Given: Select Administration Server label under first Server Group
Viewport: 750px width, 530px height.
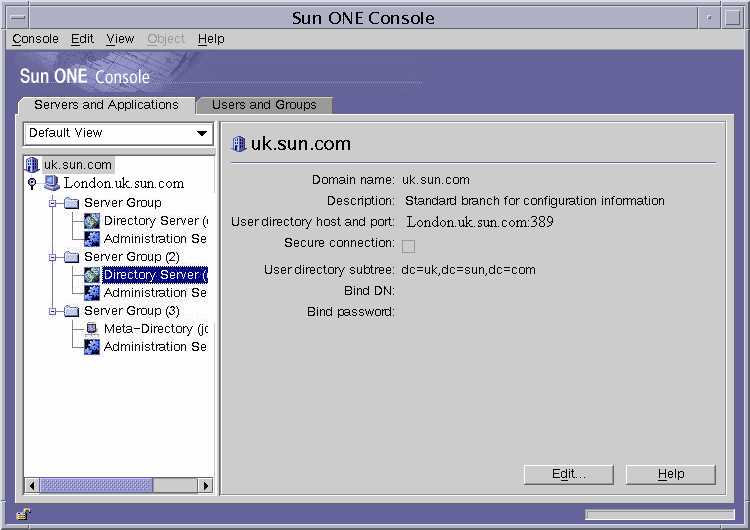Looking at the screenshot, I should click(156, 239).
